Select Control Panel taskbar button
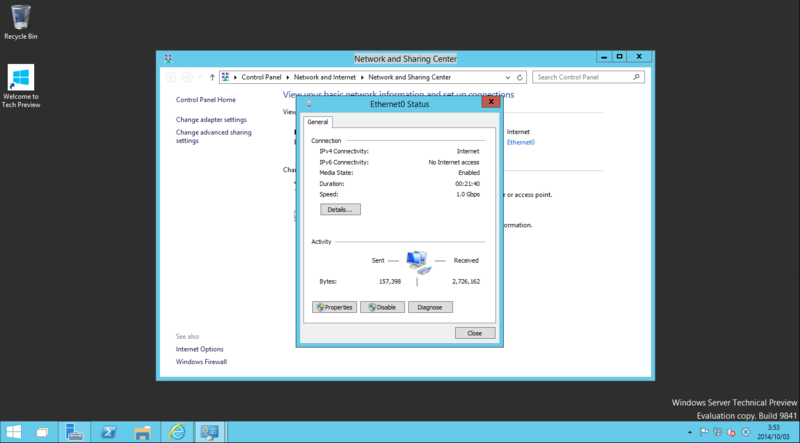This screenshot has width=800, height=443. pyautogui.click(x=210, y=432)
